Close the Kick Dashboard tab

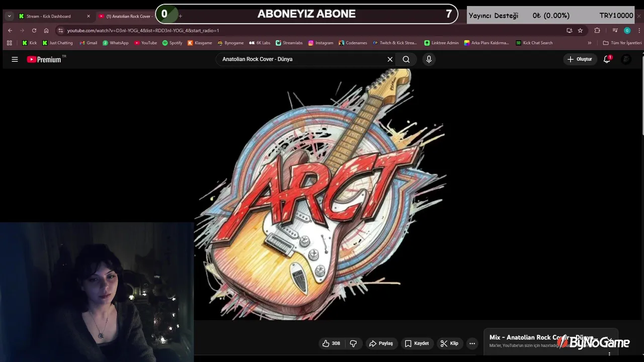[x=89, y=16]
